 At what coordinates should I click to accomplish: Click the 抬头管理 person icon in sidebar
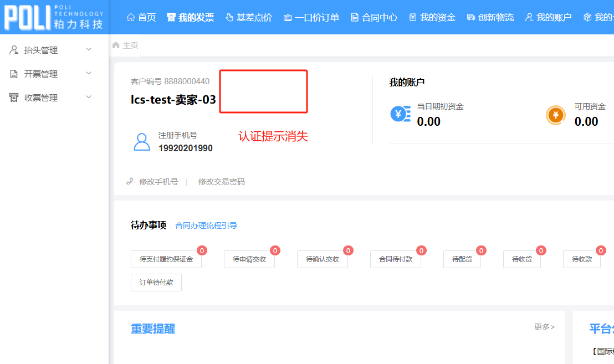coord(14,50)
